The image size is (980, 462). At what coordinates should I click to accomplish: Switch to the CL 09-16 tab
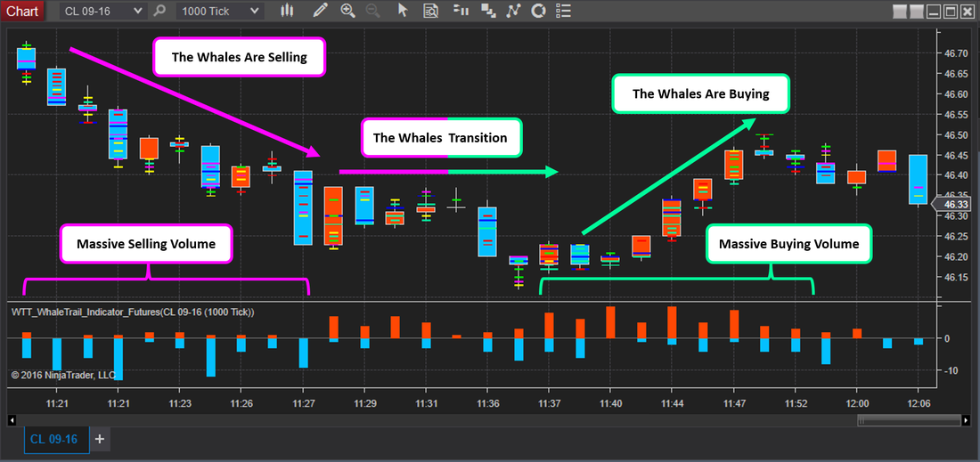click(53, 439)
